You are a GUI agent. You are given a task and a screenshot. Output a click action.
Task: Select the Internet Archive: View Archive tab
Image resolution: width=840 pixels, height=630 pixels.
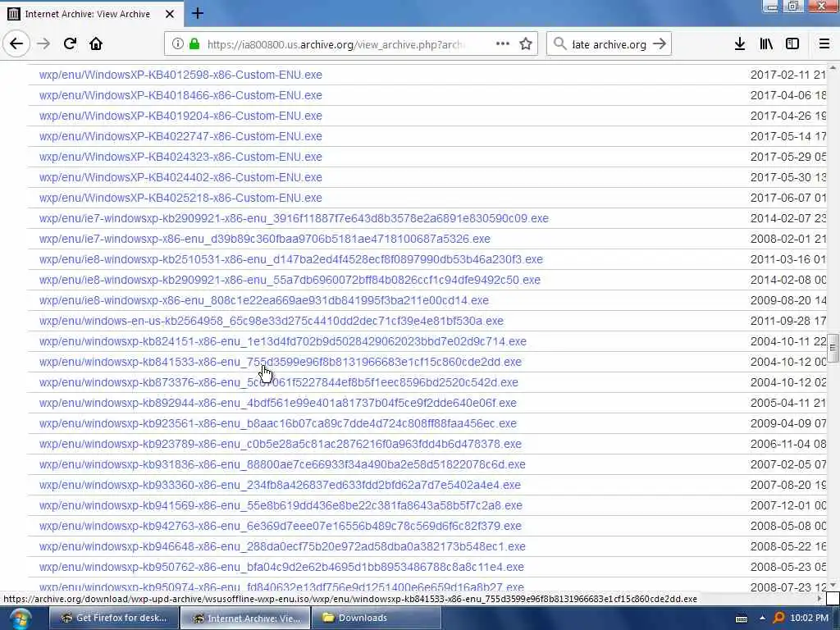point(91,14)
